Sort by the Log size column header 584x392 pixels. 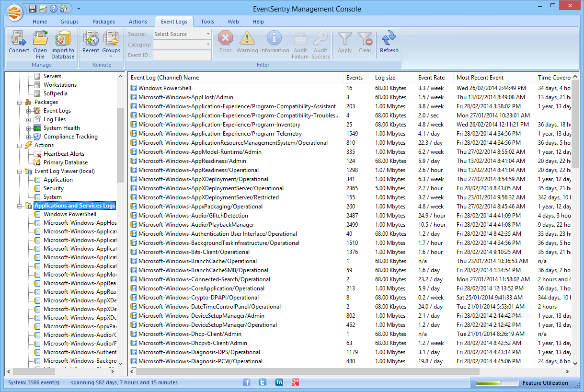coord(394,78)
